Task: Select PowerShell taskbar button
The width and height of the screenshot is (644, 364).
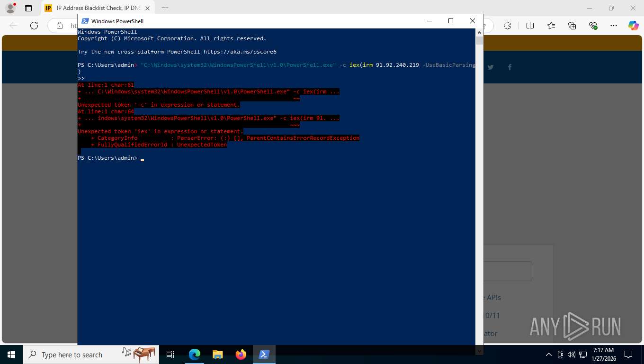Action: (264, 355)
